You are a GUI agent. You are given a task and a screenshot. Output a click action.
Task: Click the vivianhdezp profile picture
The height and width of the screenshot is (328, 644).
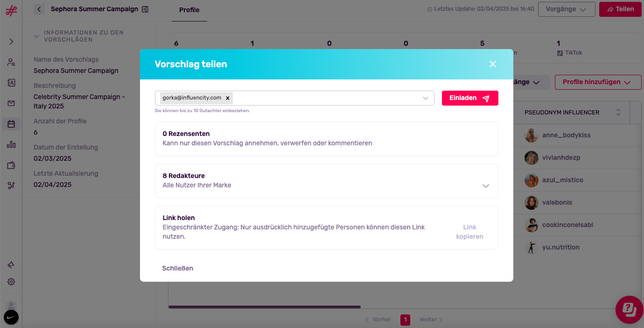pos(532,157)
